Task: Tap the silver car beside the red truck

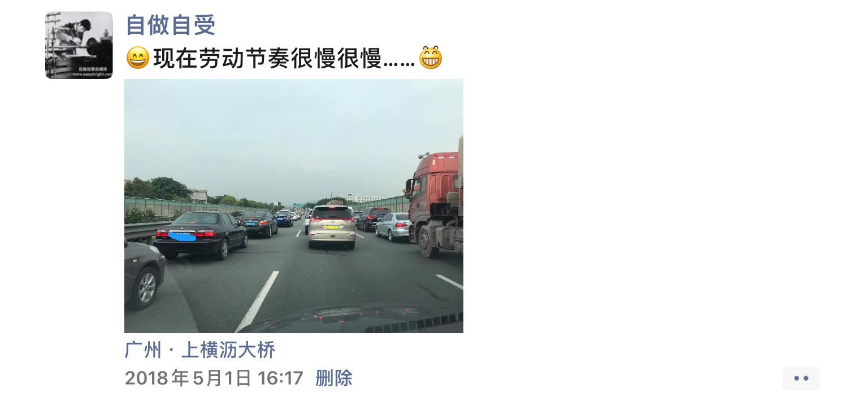Action: 393,226
